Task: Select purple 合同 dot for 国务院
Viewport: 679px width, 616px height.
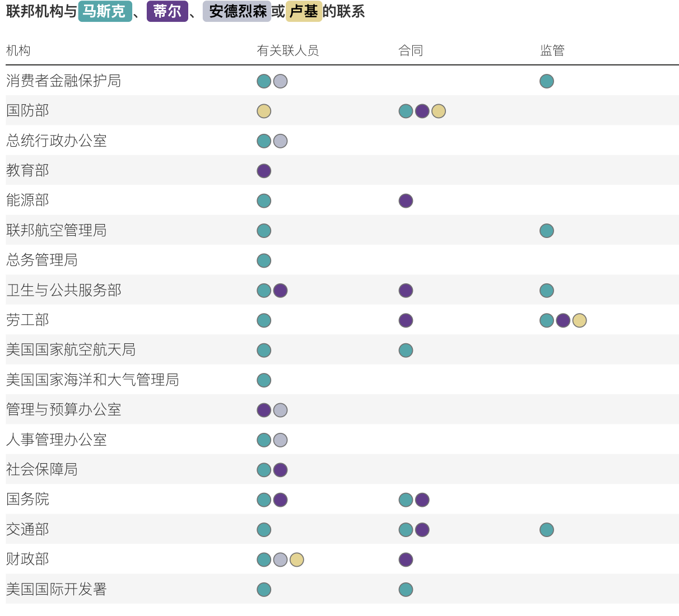Action: click(x=422, y=500)
